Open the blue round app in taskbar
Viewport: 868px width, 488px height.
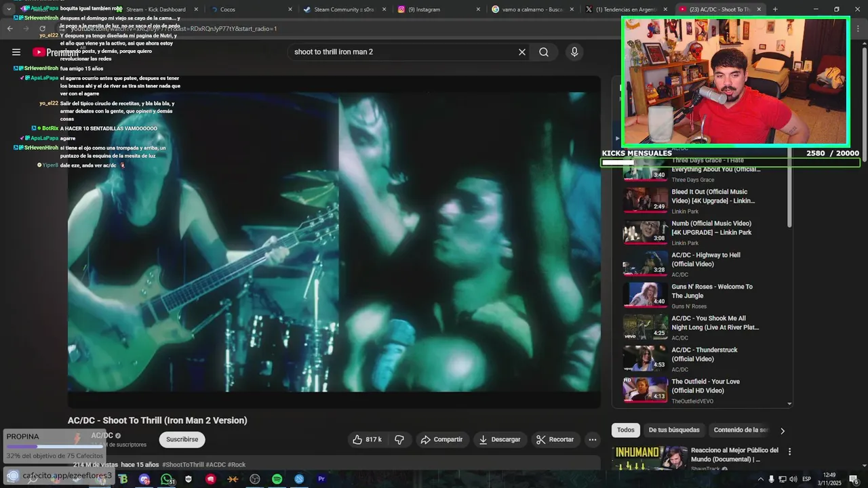(x=299, y=479)
